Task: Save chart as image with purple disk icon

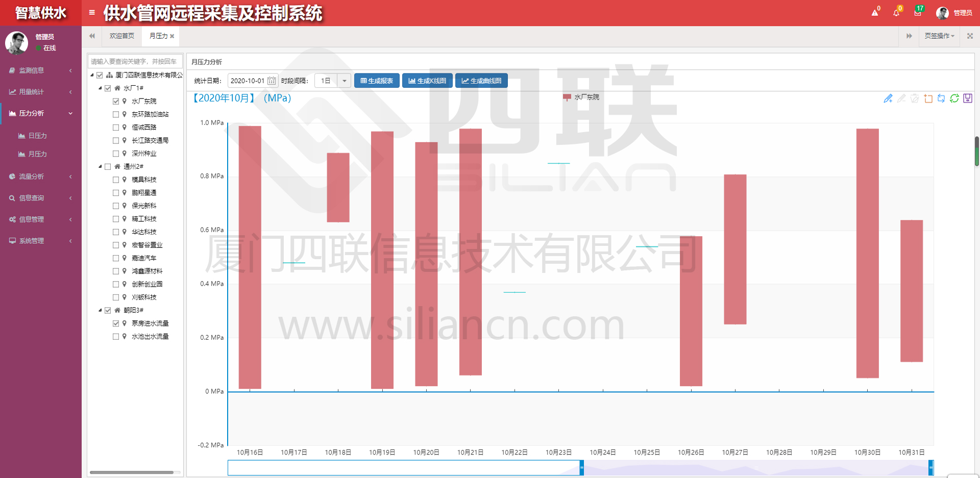Action: click(x=968, y=98)
